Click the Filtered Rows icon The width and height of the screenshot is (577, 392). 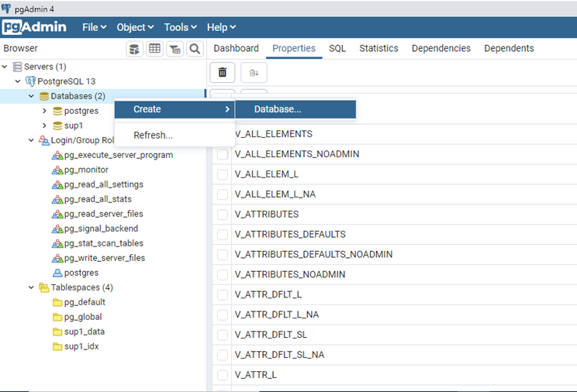pos(175,49)
